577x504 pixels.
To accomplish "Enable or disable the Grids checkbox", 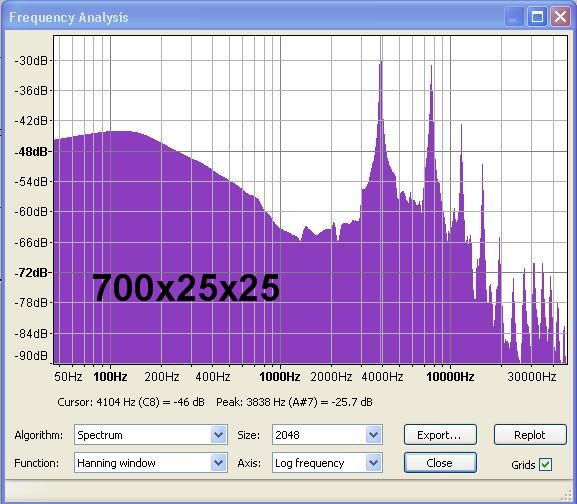I will (545, 465).
